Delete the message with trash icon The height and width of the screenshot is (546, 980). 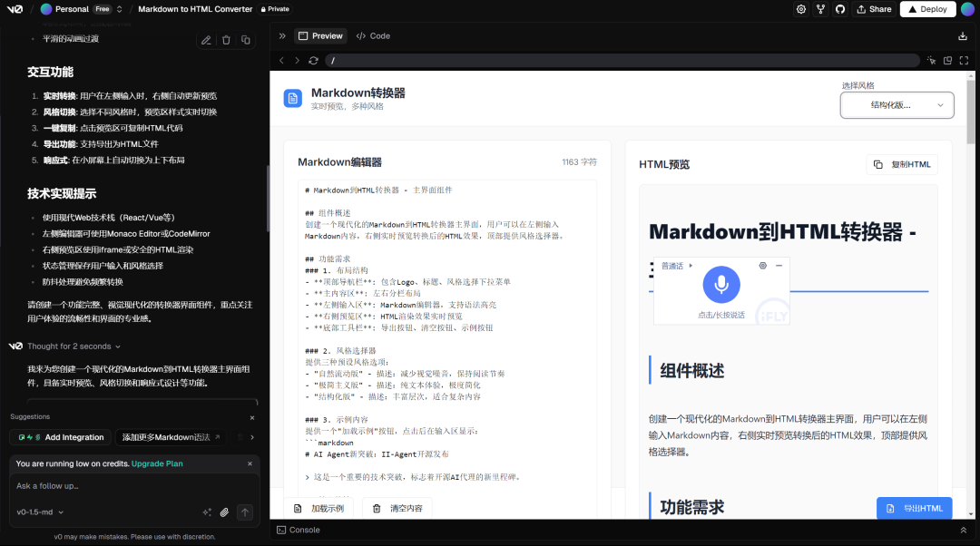pyautogui.click(x=226, y=40)
